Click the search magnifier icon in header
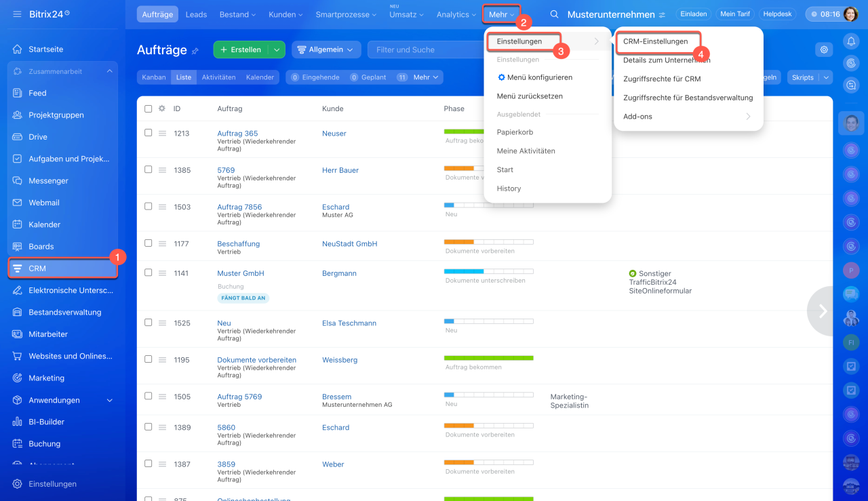Screen dimensions: 868x501 555,14
